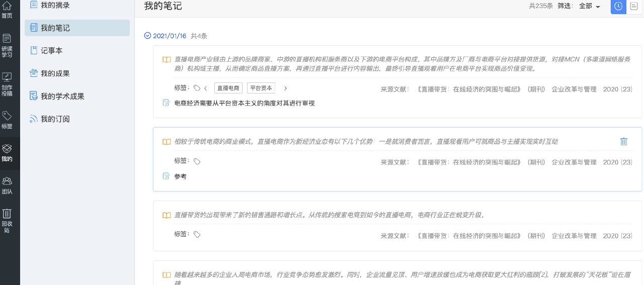The width and height of the screenshot is (644, 285).
Task: Click date heading 2021/01/16
Action: [170, 36]
